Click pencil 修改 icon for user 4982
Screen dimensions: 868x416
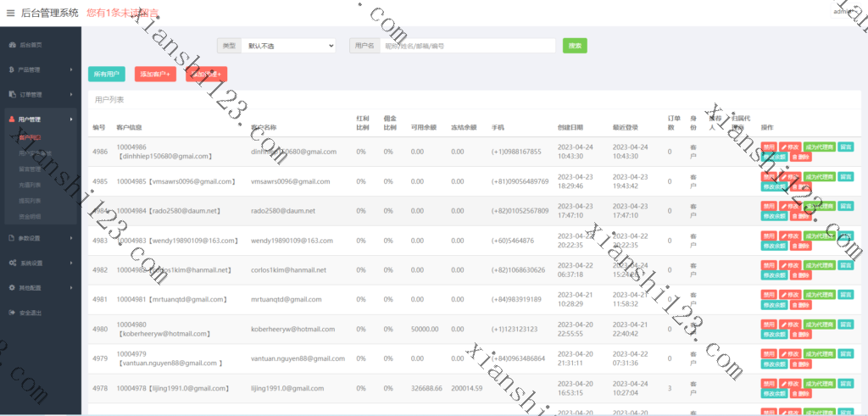click(783, 265)
